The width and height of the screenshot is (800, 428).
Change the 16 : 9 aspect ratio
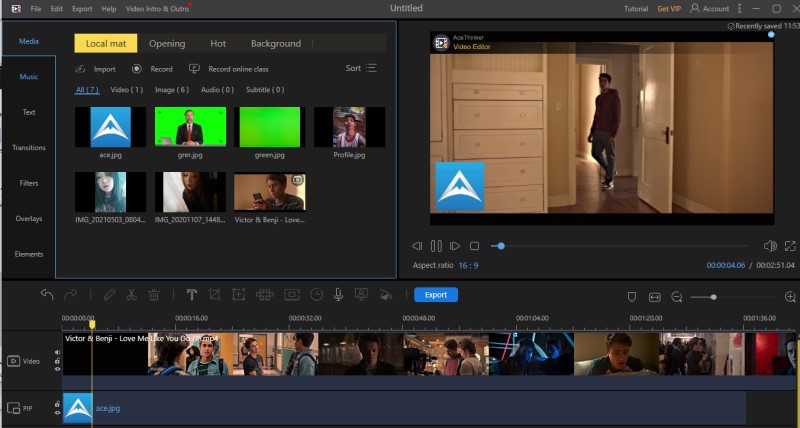pyautogui.click(x=468, y=265)
